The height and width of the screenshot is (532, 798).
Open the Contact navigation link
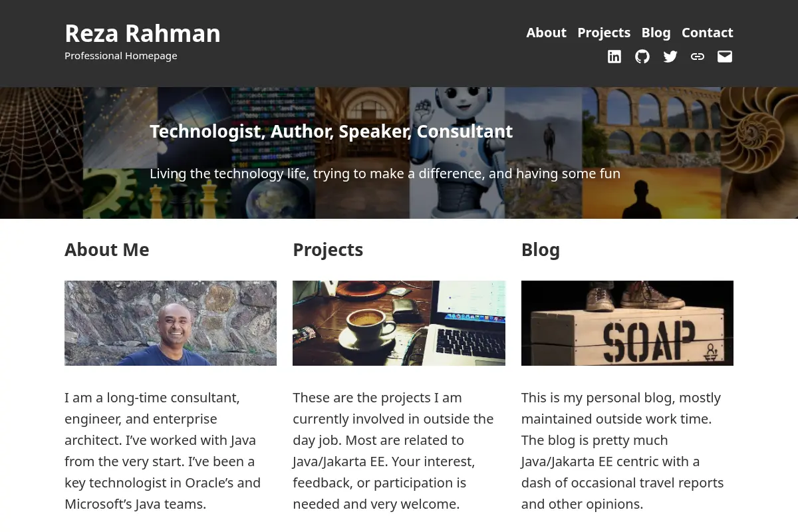(x=708, y=33)
